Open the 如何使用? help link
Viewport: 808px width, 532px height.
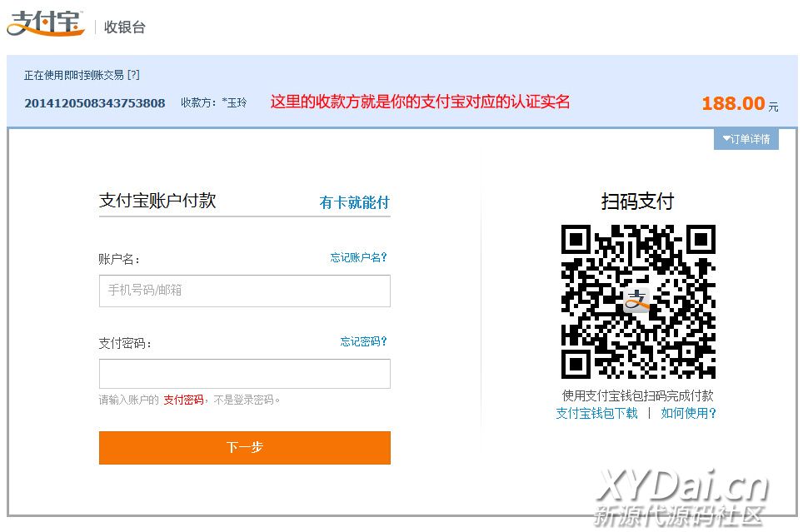pos(688,413)
